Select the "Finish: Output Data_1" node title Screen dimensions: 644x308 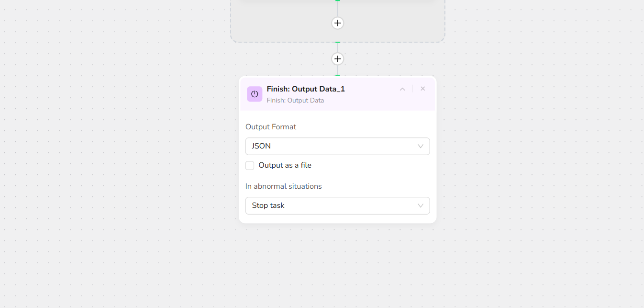306,89
